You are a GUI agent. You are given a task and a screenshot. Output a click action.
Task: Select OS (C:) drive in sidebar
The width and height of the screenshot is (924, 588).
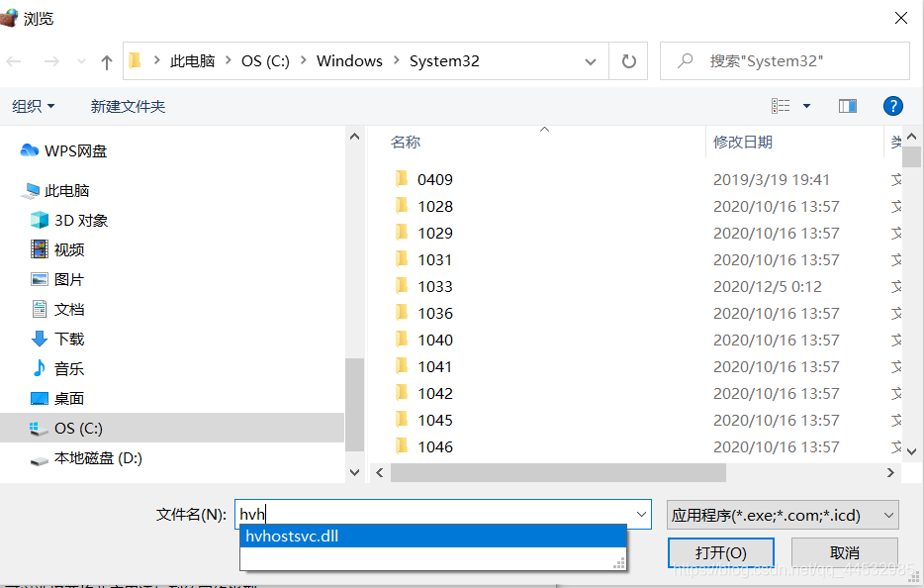(x=172, y=428)
